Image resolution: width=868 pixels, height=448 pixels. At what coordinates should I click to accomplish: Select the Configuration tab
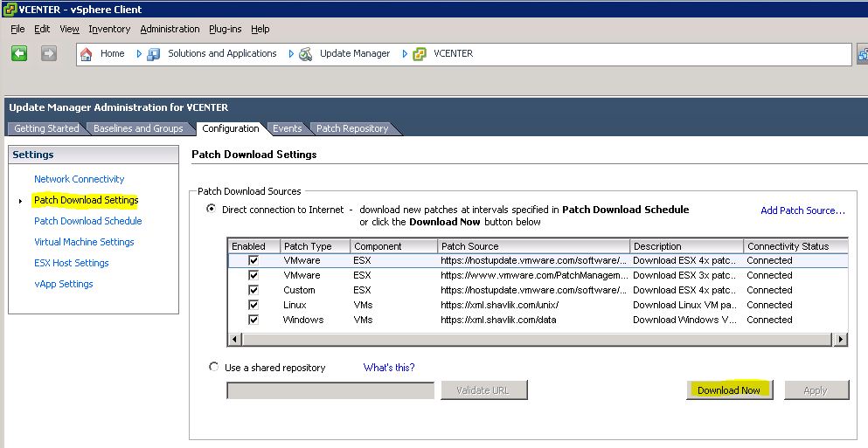[231, 128]
